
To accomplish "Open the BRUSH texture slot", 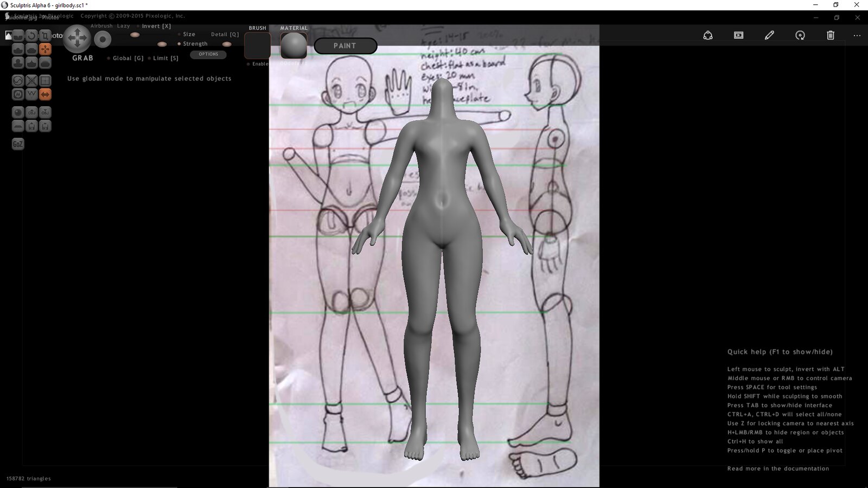I will [x=257, y=46].
